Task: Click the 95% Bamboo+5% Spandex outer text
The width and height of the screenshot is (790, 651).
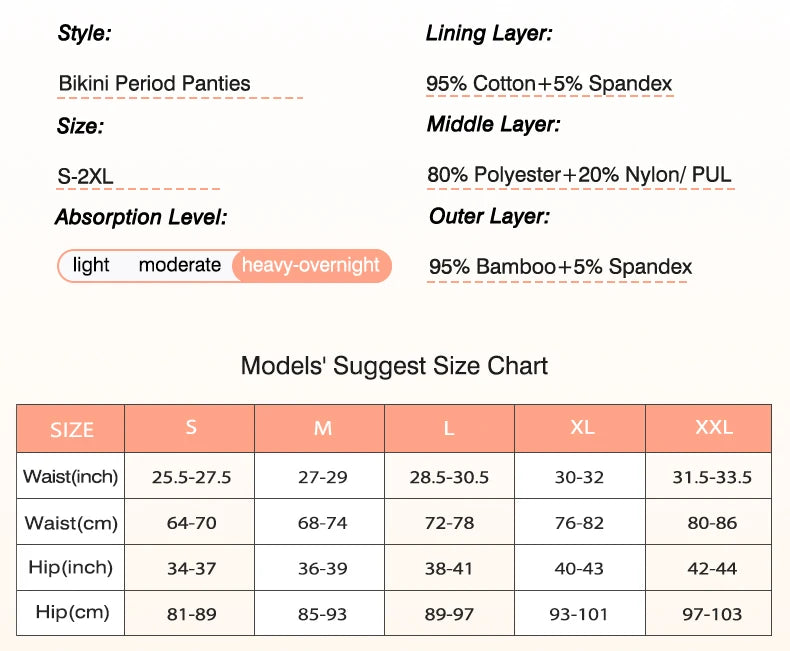Action: 561,267
